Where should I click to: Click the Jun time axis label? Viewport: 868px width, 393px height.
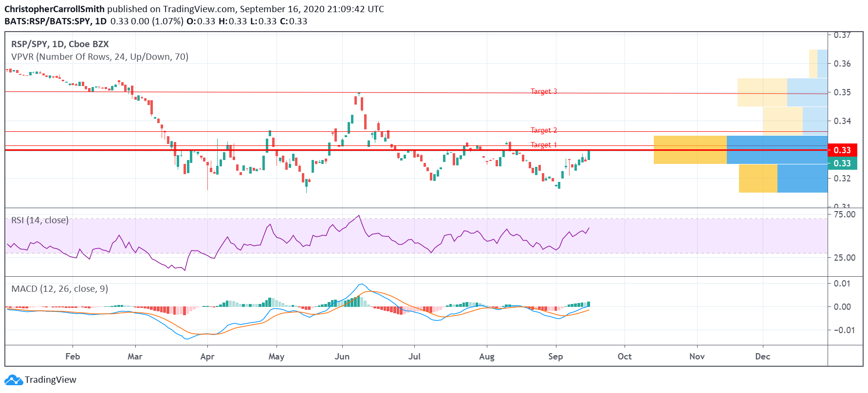click(x=342, y=357)
